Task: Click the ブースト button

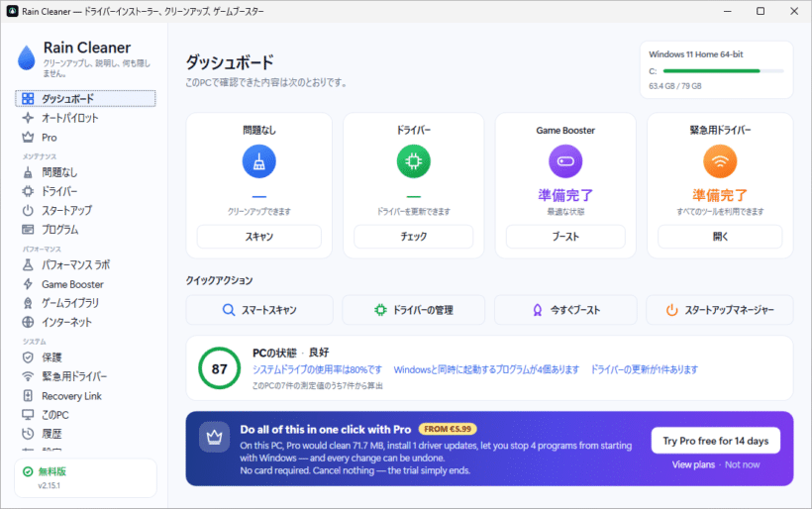Action: pos(565,237)
